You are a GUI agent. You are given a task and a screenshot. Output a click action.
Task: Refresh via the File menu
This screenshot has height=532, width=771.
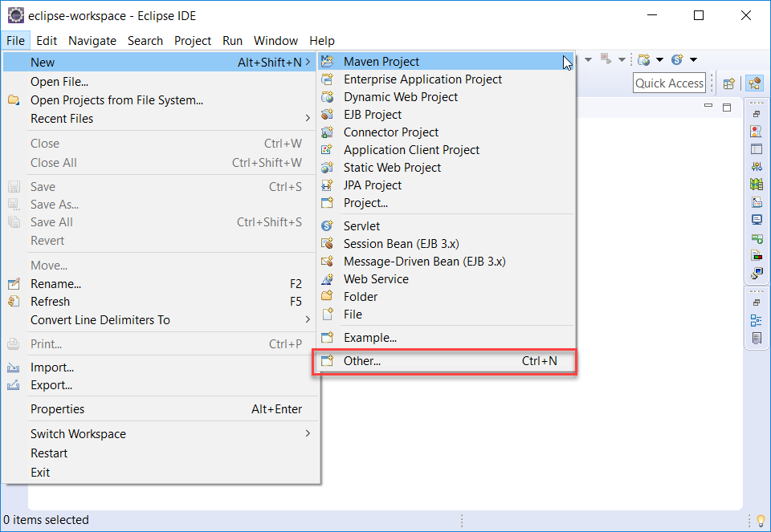click(159, 302)
